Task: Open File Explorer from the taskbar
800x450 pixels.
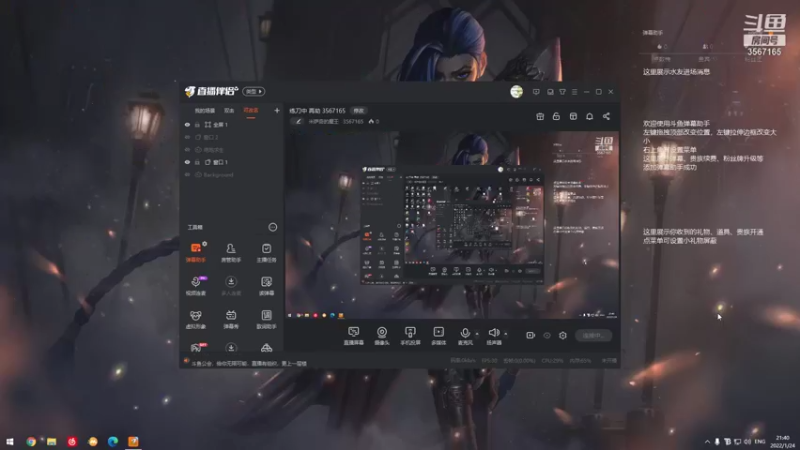Action: (x=52, y=441)
